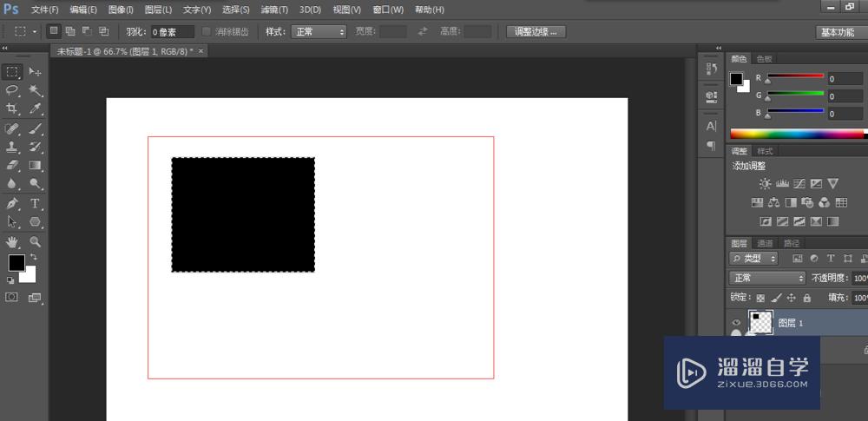Screen dimensions: 868x421
Task: Add a Levels adjustment
Action: click(782, 183)
